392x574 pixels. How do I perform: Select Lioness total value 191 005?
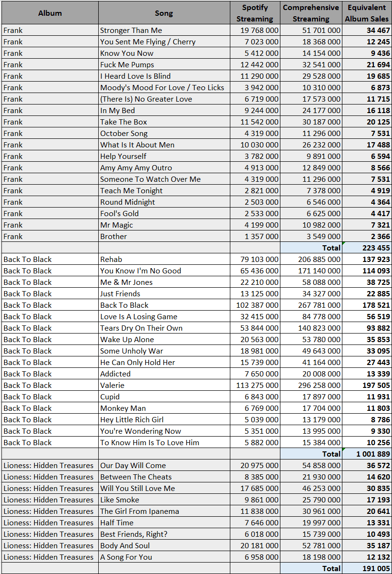pos(367,568)
